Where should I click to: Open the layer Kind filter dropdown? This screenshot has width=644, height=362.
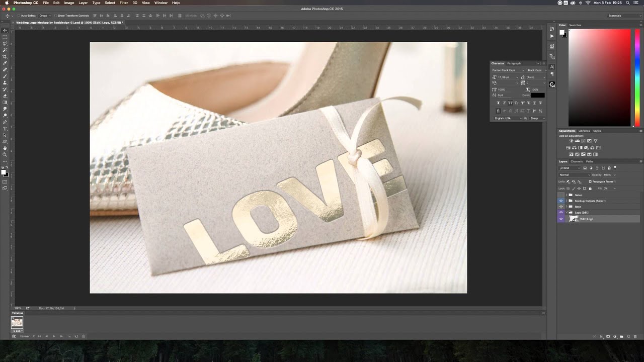click(570, 168)
